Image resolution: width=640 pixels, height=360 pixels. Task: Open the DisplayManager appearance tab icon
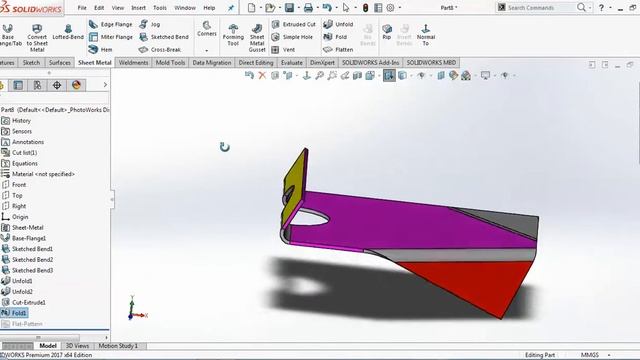pyautogui.click(x=76, y=85)
